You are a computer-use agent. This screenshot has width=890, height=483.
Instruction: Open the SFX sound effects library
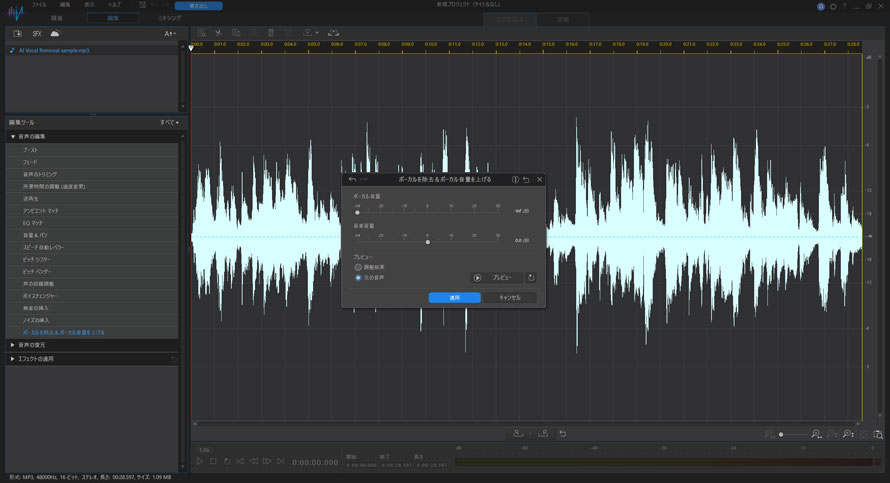[x=36, y=33]
